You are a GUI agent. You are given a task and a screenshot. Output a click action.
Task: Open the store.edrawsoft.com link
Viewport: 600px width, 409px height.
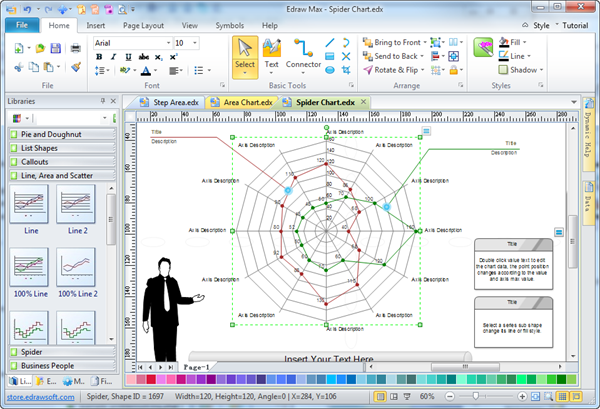(x=40, y=397)
